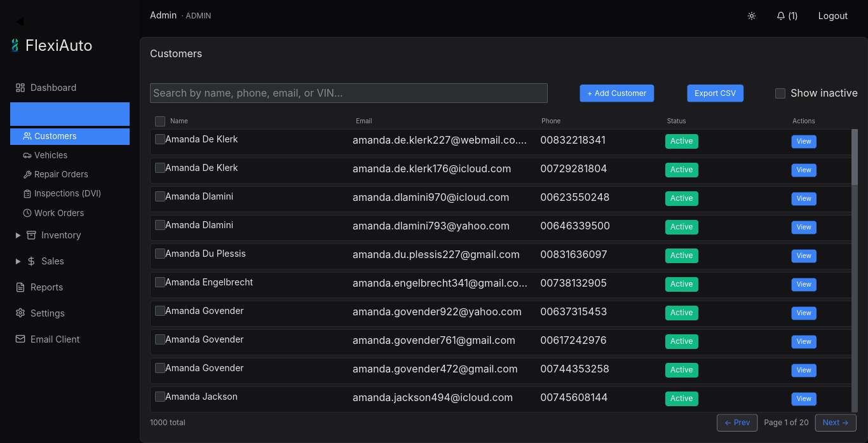
Task: Select checkbox for Amanda Jackson
Action: [160, 397]
